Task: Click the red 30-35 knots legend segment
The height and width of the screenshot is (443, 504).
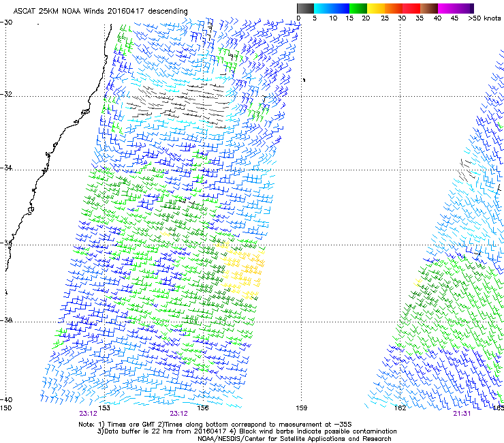Action: click(411, 8)
